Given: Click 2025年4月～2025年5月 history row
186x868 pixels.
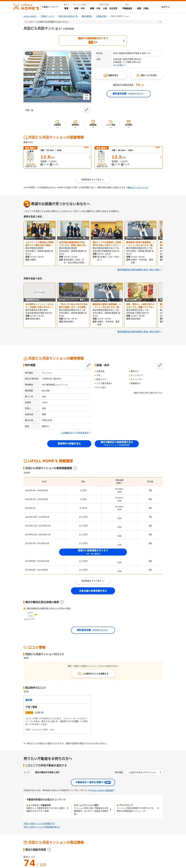Looking at the screenshot, I should pyautogui.click(x=93, y=490).
